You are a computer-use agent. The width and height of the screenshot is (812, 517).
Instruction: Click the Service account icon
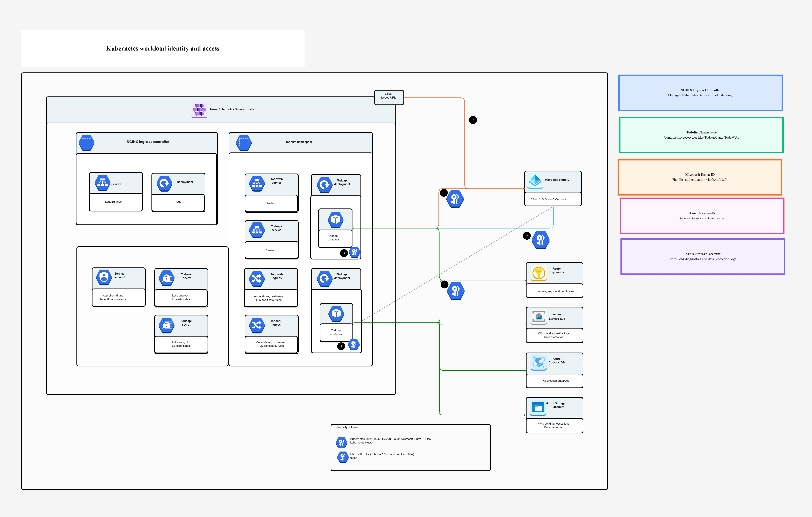click(x=104, y=277)
